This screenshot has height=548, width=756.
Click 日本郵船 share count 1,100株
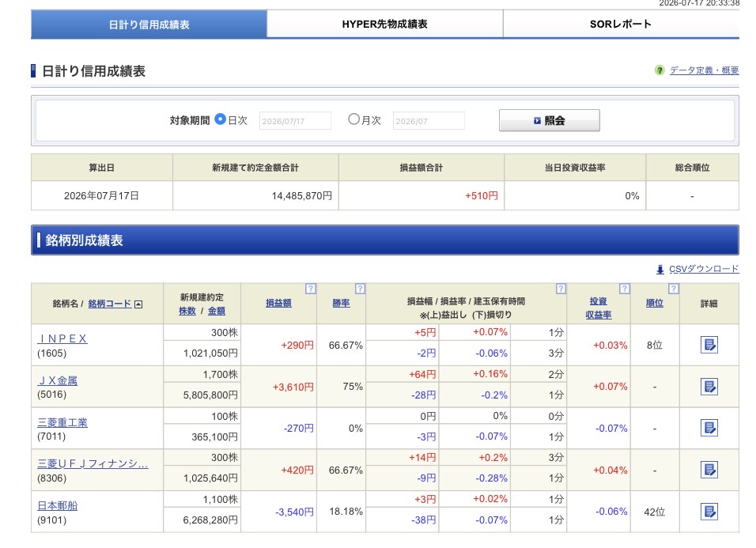coord(221,500)
